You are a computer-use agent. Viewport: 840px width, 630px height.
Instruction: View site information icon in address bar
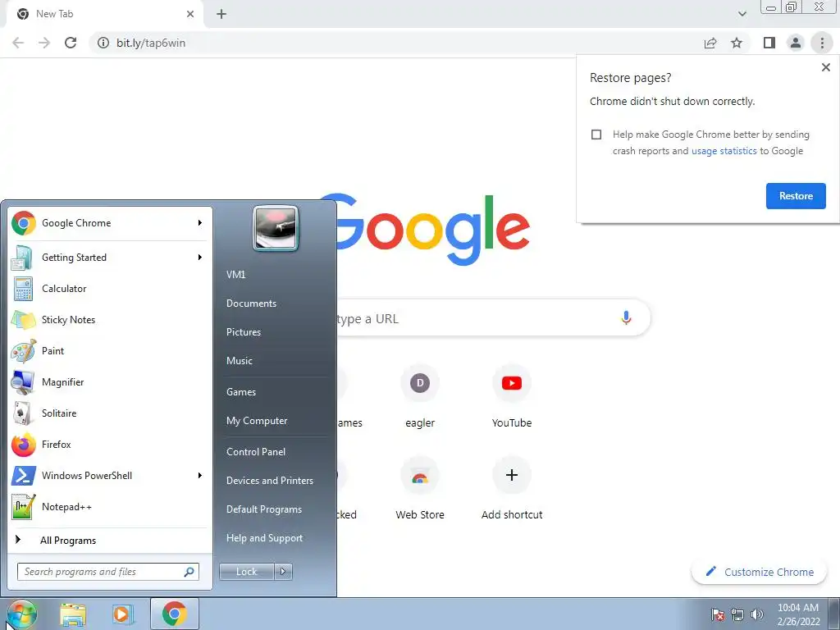(x=103, y=43)
